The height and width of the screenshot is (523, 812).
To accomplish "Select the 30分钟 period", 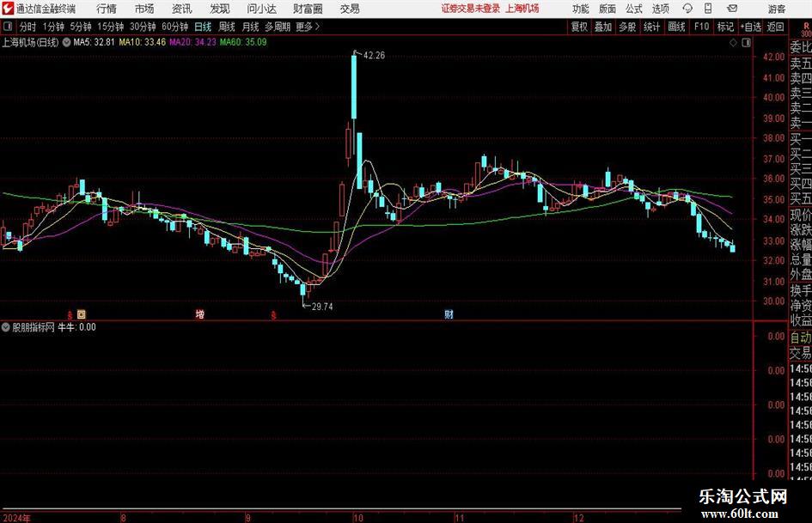I will click(143, 27).
